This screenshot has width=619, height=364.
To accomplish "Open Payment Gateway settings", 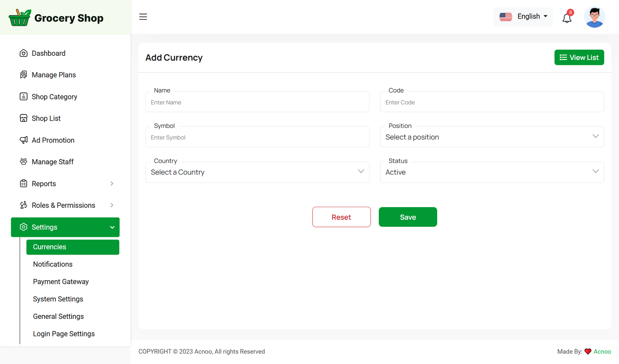I will [x=61, y=282].
